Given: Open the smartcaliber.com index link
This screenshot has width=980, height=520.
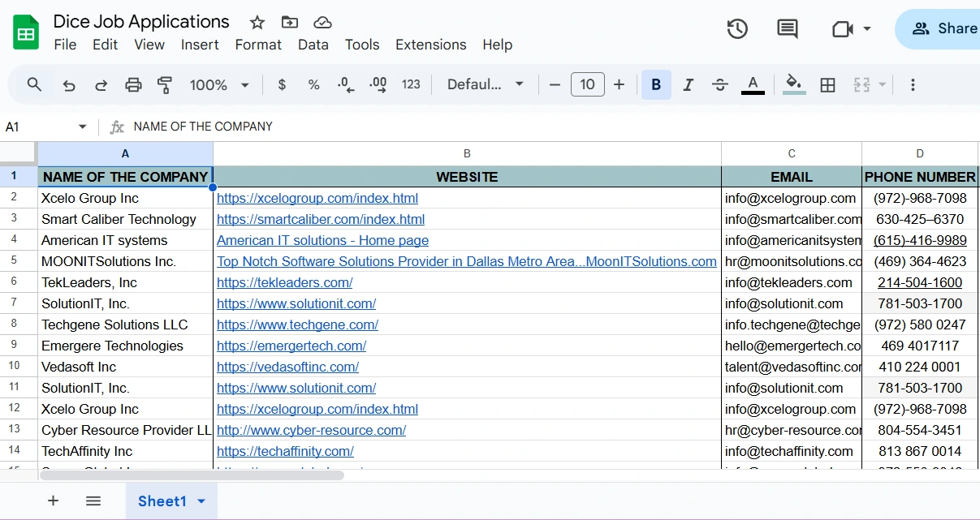Looking at the screenshot, I should pos(321,219).
